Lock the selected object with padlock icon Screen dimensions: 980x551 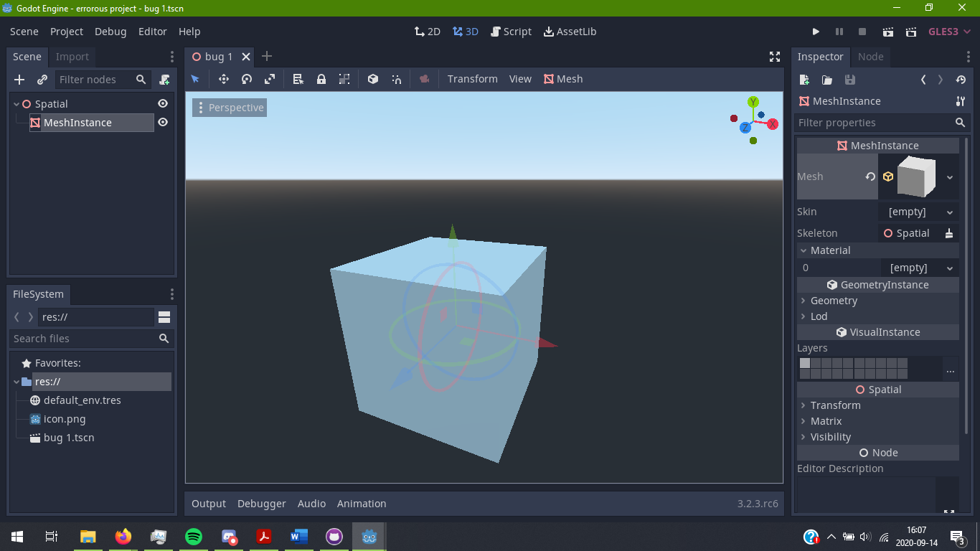(321, 79)
